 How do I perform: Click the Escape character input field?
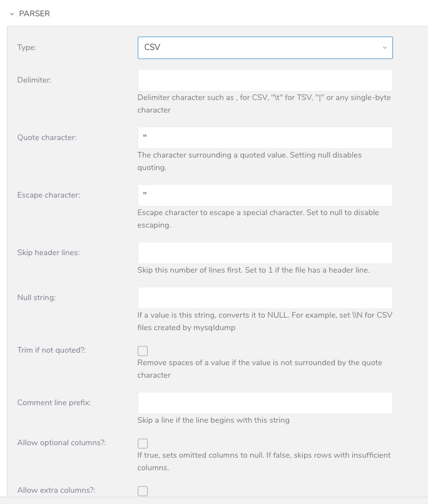coord(265,195)
